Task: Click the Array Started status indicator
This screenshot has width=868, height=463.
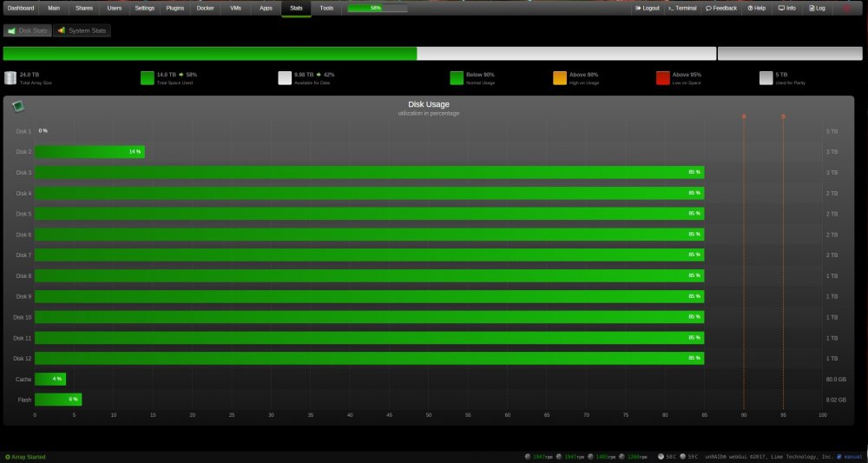Action: coord(25,457)
